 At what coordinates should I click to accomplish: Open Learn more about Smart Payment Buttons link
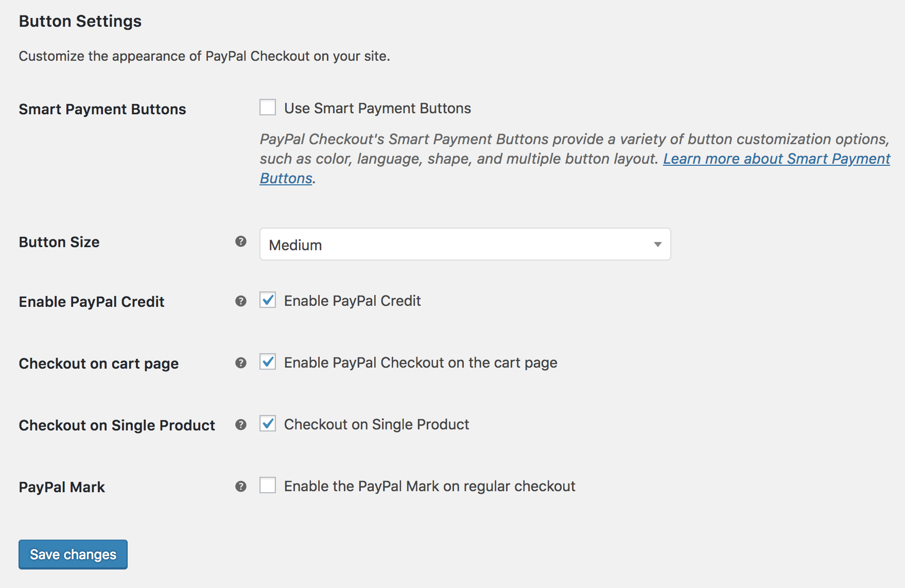[x=776, y=159]
